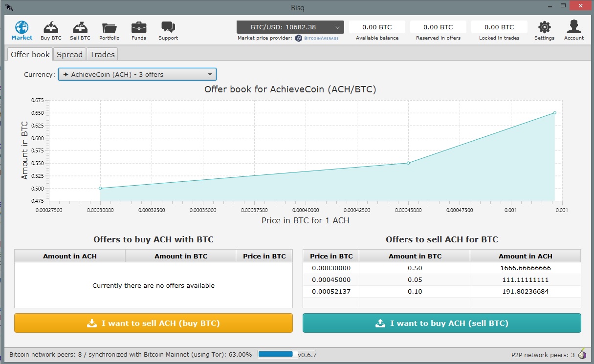The height and width of the screenshot is (364, 594).
Task: Switch to the Spread tab
Action: pos(70,54)
